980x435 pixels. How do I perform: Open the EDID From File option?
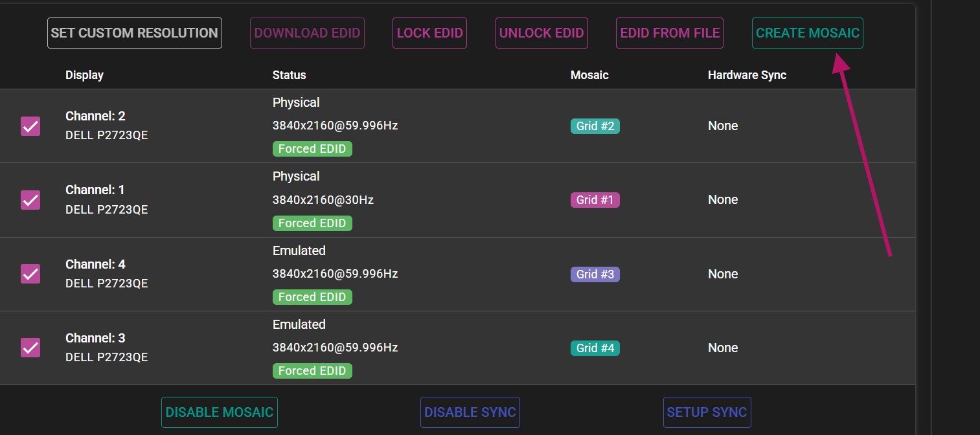click(x=670, y=33)
